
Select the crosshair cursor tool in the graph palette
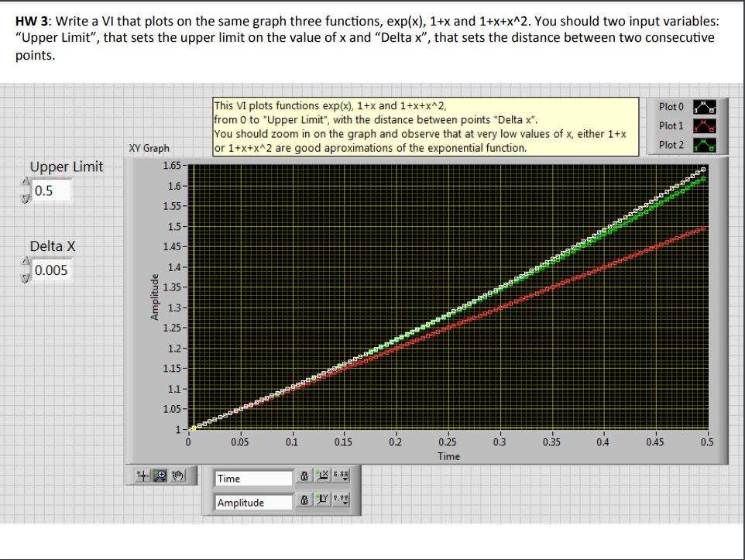(x=143, y=476)
